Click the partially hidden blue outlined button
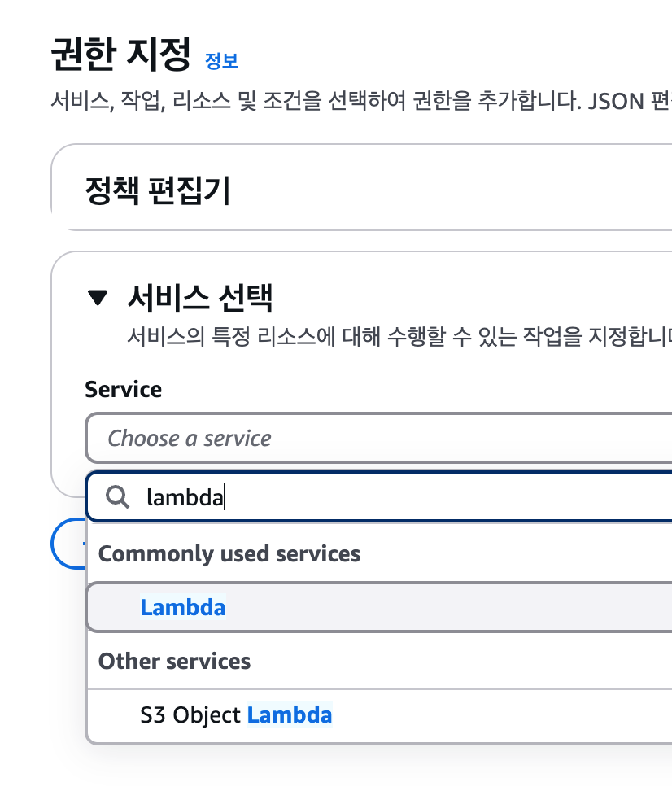This screenshot has width=672, height=804. point(68,544)
